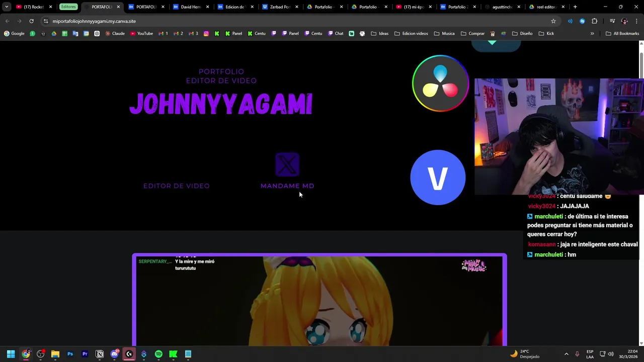Go back to previous page
Screen dimensions: 644x362
click(x=7, y=21)
